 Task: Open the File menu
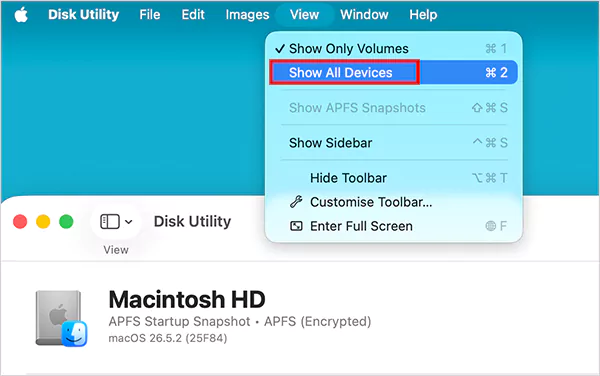click(x=150, y=15)
